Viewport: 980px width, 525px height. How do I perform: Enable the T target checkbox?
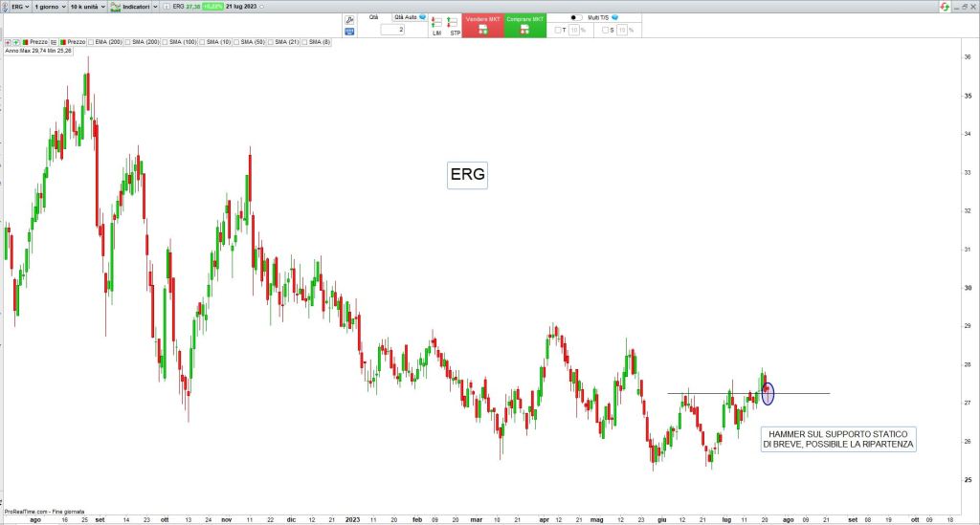pos(558,30)
